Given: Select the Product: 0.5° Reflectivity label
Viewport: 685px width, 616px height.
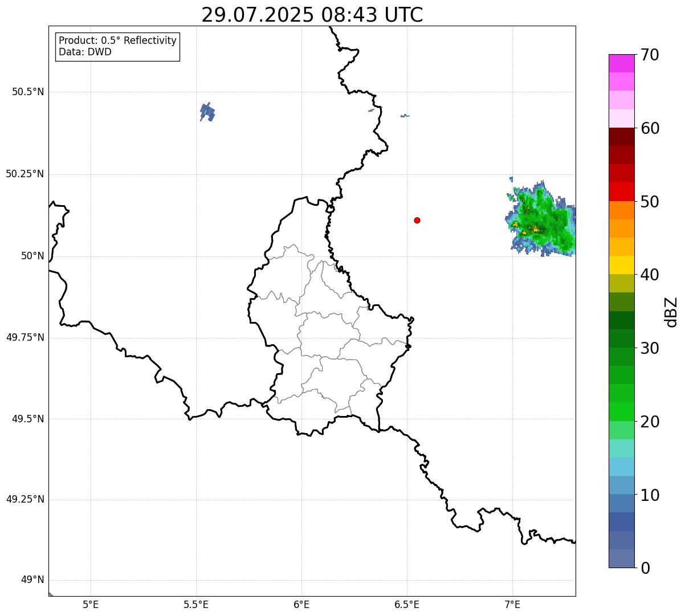Looking at the screenshot, I should tap(118, 40).
